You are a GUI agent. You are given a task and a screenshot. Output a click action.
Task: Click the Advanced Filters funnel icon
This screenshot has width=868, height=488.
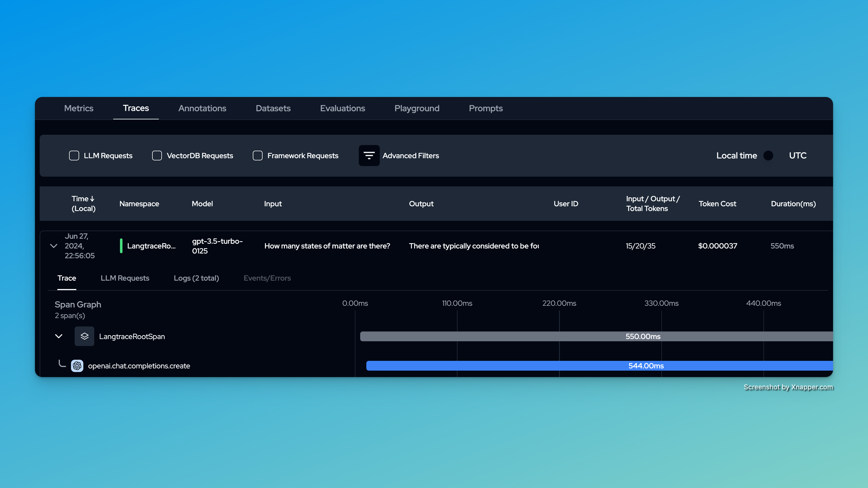[369, 156]
